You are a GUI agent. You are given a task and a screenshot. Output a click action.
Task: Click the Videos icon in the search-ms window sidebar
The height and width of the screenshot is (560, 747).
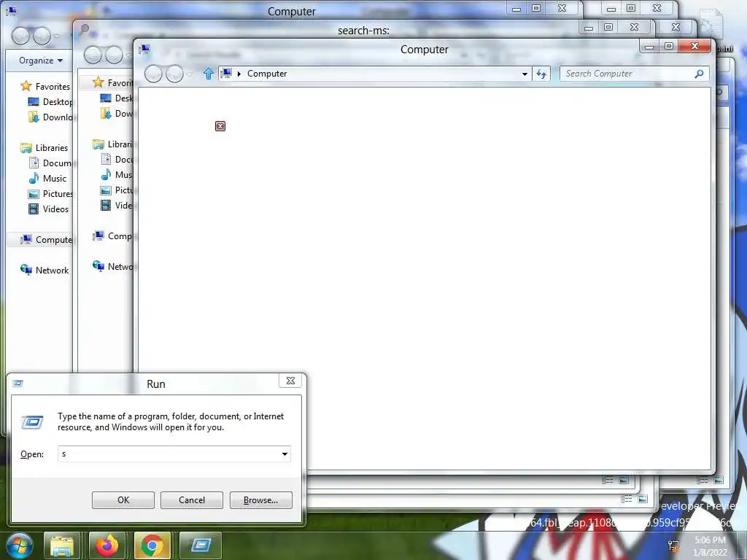pyautogui.click(x=106, y=205)
